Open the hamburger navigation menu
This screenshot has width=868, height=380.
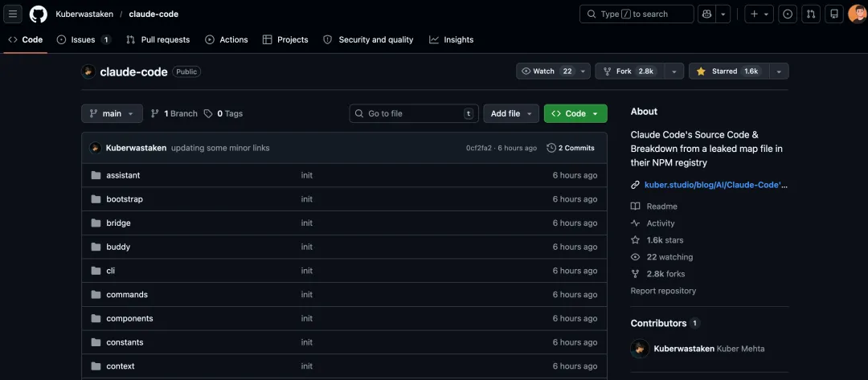click(x=13, y=14)
